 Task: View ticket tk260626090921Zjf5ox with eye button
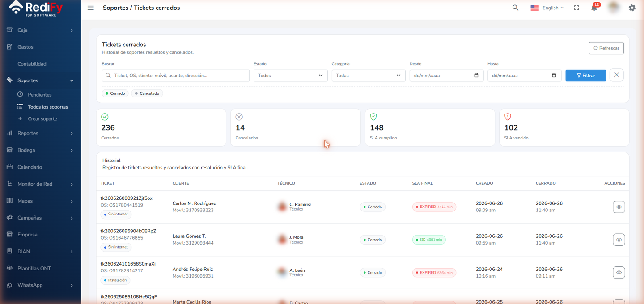[x=619, y=207]
